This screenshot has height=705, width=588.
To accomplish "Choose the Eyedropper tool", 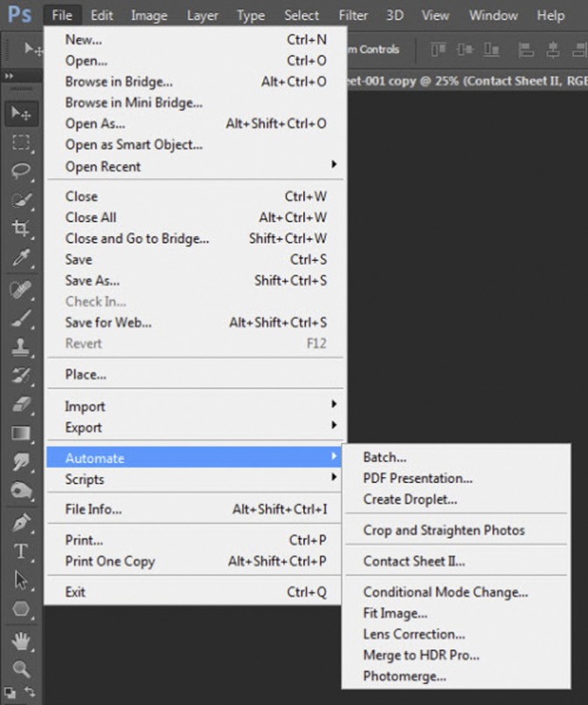I will 21,258.
